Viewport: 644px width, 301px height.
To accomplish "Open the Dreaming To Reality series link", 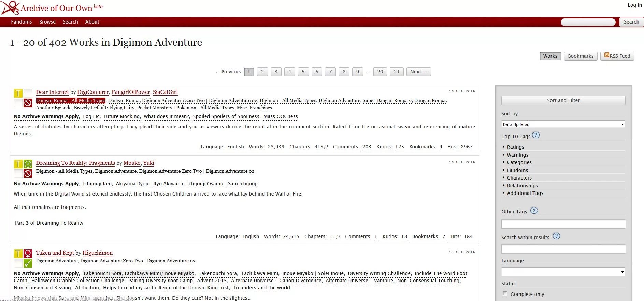I will pyautogui.click(x=60, y=223).
